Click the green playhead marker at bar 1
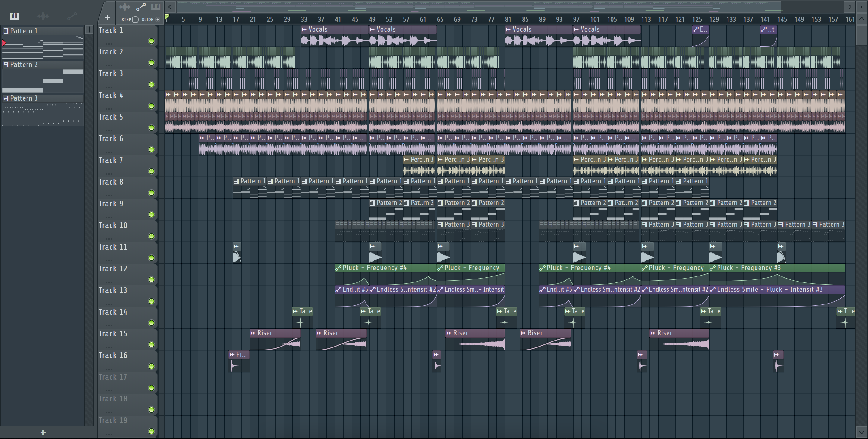This screenshot has height=439, width=868. click(x=166, y=17)
